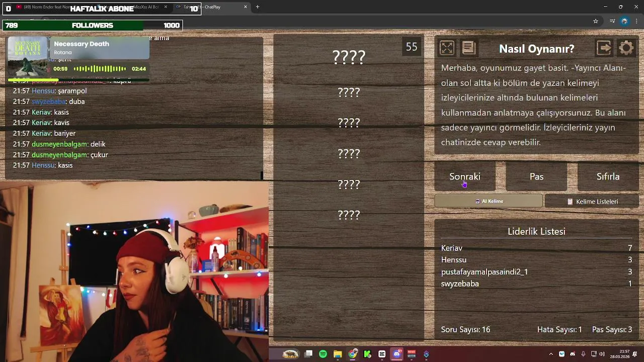Click chat message 'dusmeyenbalgam: çukur'
The height and width of the screenshot is (362, 644).
[x=60, y=155]
